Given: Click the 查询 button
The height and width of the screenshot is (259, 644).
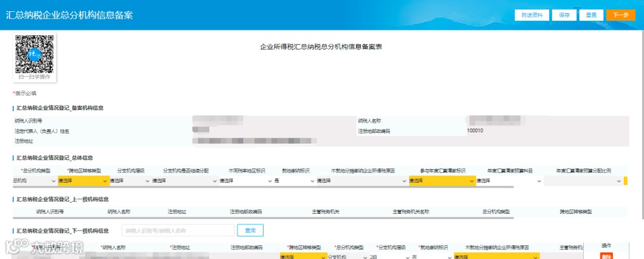Looking at the screenshot, I should point(250,230).
